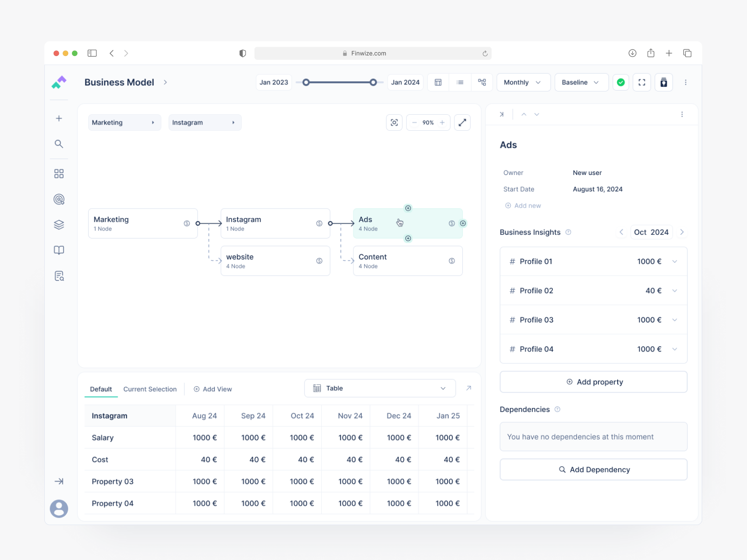Expand the Monthly dropdown
This screenshot has width=747, height=560.
[523, 82]
